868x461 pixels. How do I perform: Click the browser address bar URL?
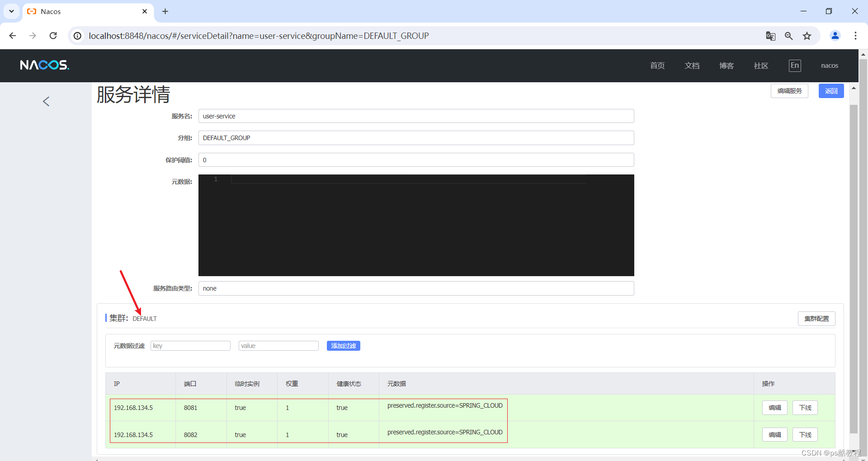coord(259,36)
